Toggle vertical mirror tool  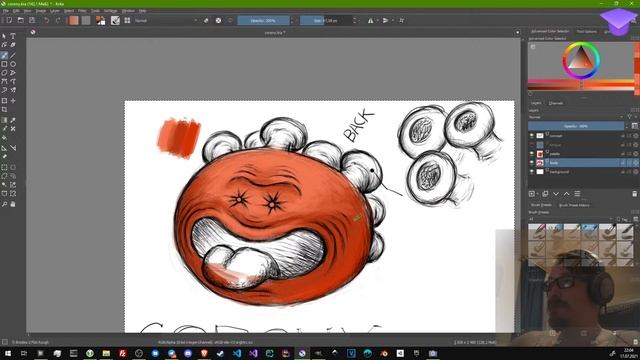point(386,20)
